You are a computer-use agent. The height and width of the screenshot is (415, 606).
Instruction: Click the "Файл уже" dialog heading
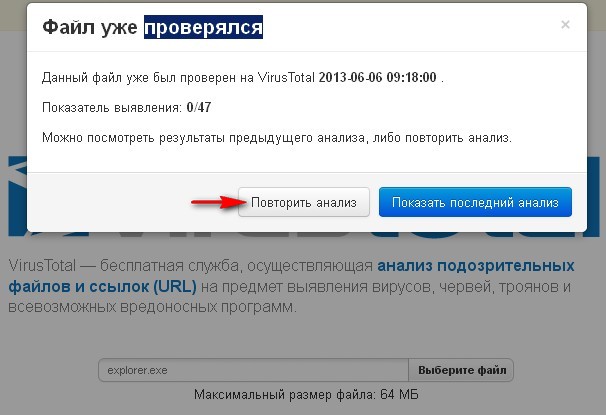90,27
